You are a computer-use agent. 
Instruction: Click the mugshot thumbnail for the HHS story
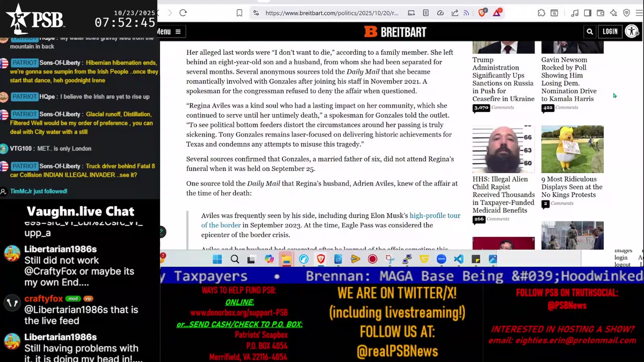pyautogui.click(x=504, y=149)
